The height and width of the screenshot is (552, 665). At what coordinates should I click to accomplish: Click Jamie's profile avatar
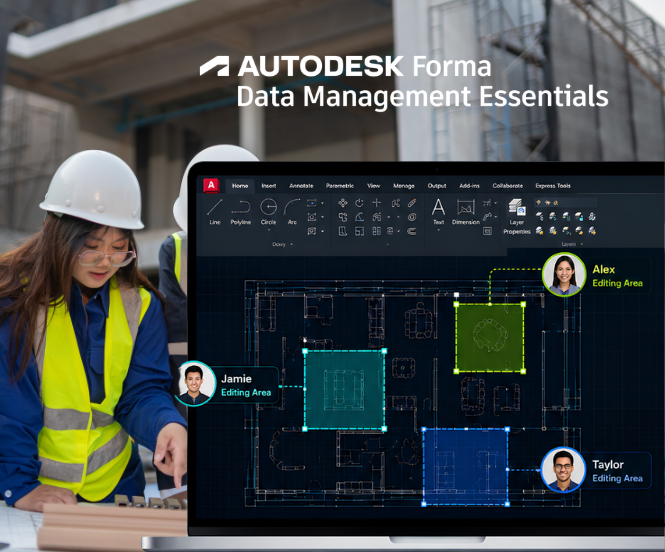click(195, 383)
